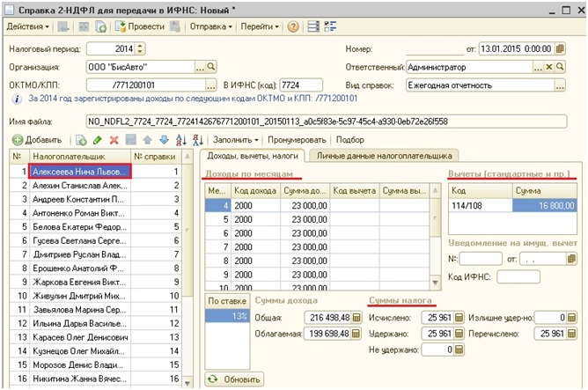Click the green pencil edit icon
The height and width of the screenshot is (390, 588).
click(98, 140)
